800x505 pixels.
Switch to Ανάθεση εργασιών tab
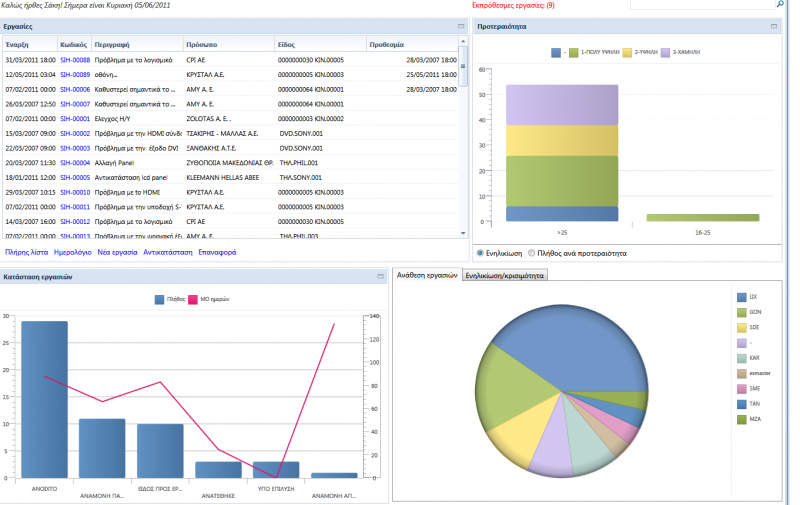pos(427,275)
